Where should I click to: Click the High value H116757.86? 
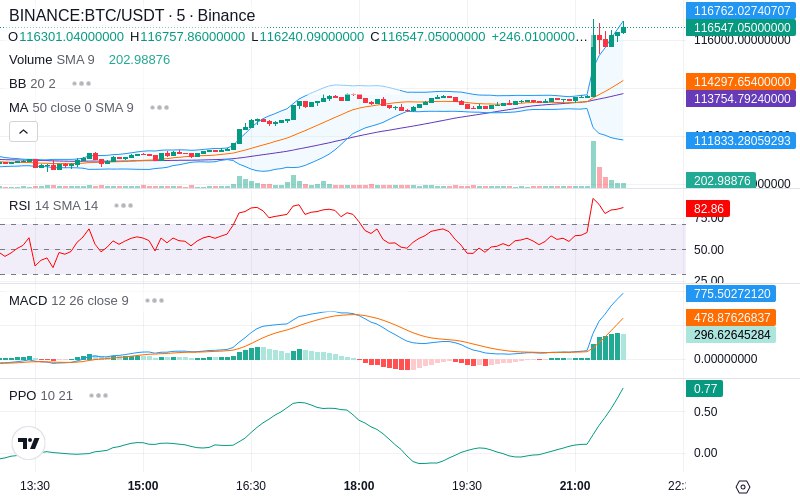coord(187,37)
